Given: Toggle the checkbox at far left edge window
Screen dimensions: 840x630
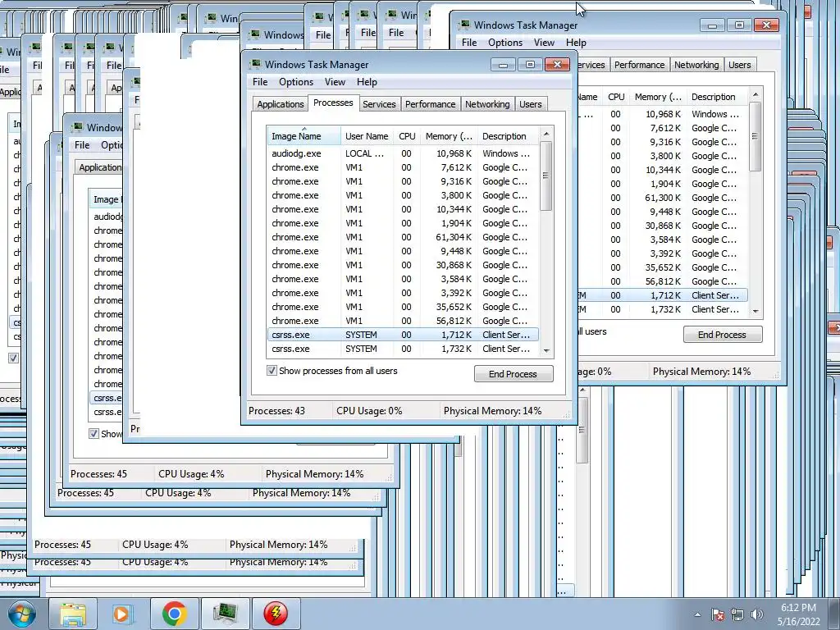Looking at the screenshot, I should click(13, 358).
